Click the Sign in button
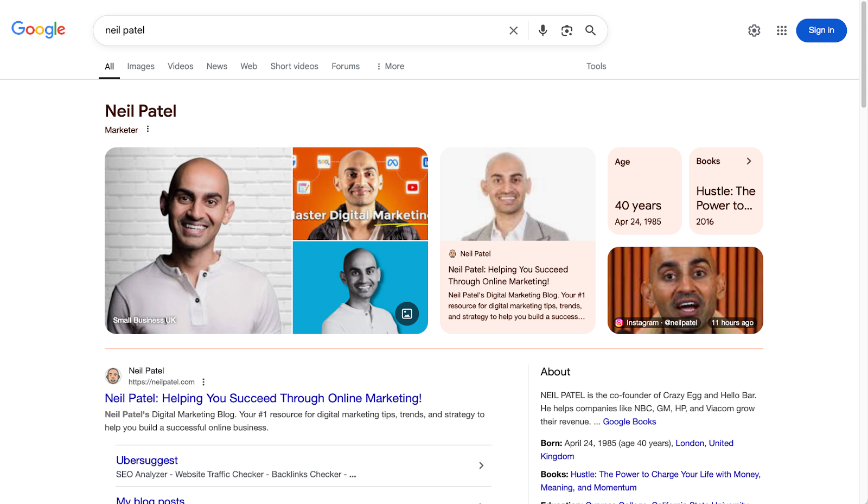 821,30
